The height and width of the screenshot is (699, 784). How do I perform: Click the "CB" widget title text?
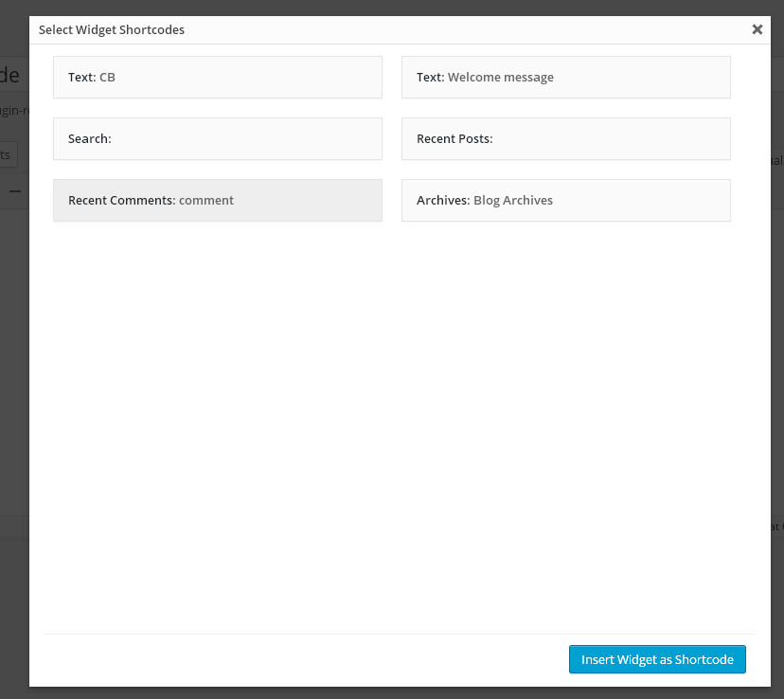tap(107, 78)
